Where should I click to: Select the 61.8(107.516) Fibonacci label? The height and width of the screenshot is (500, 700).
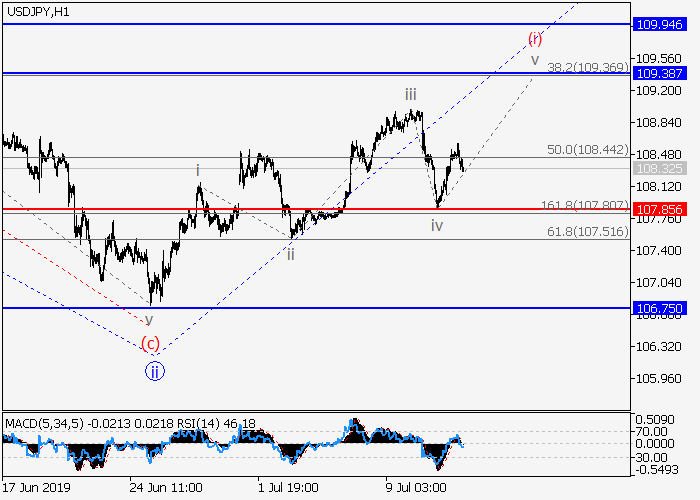coord(587,231)
